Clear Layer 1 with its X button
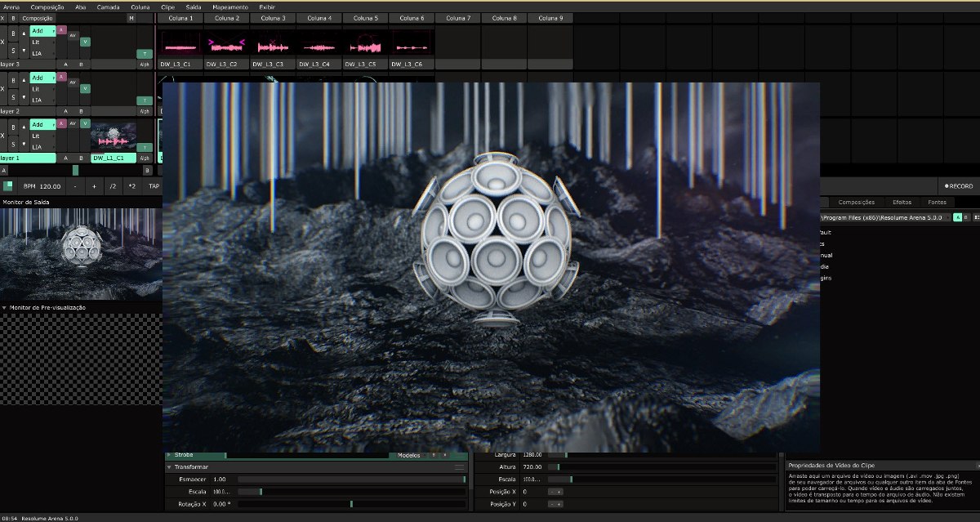This screenshot has height=522, width=980. [2, 134]
